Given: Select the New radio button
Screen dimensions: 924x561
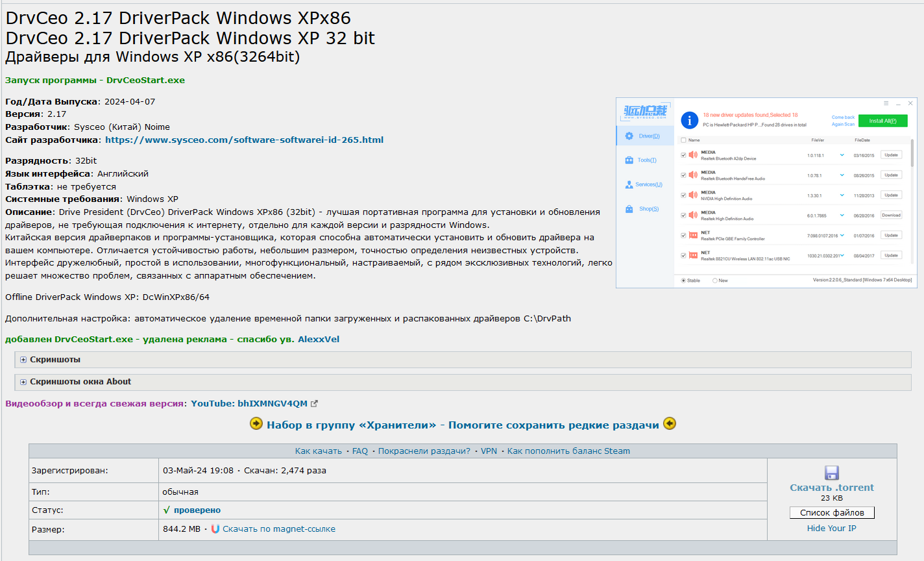Looking at the screenshot, I should (x=715, y=280).
